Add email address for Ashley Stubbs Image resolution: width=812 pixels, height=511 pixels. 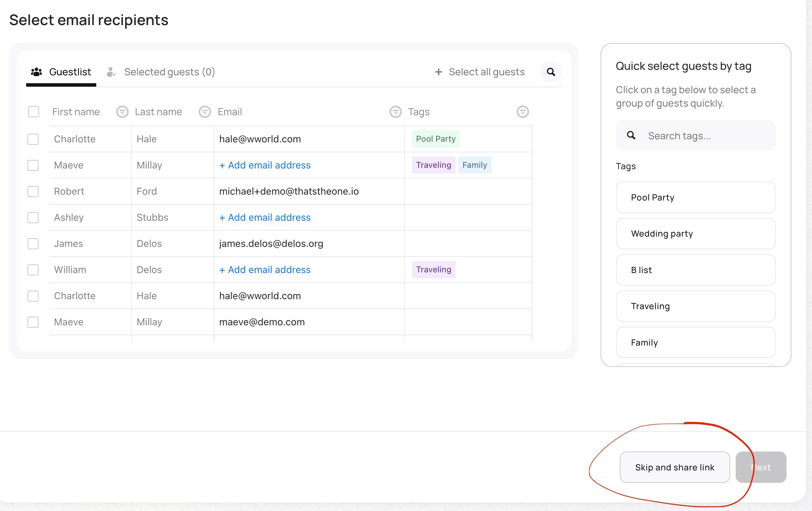coord(265,218)
